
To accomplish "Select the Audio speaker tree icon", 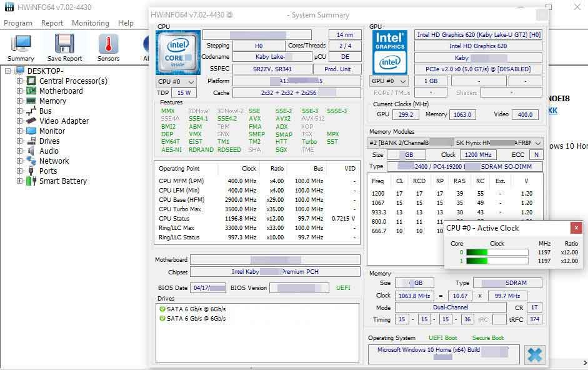I will [31, 151].
